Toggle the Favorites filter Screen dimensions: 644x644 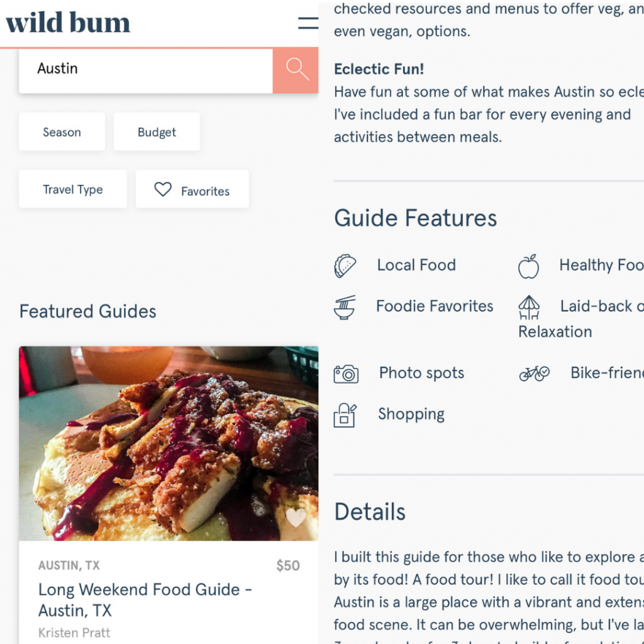[192, 190]
